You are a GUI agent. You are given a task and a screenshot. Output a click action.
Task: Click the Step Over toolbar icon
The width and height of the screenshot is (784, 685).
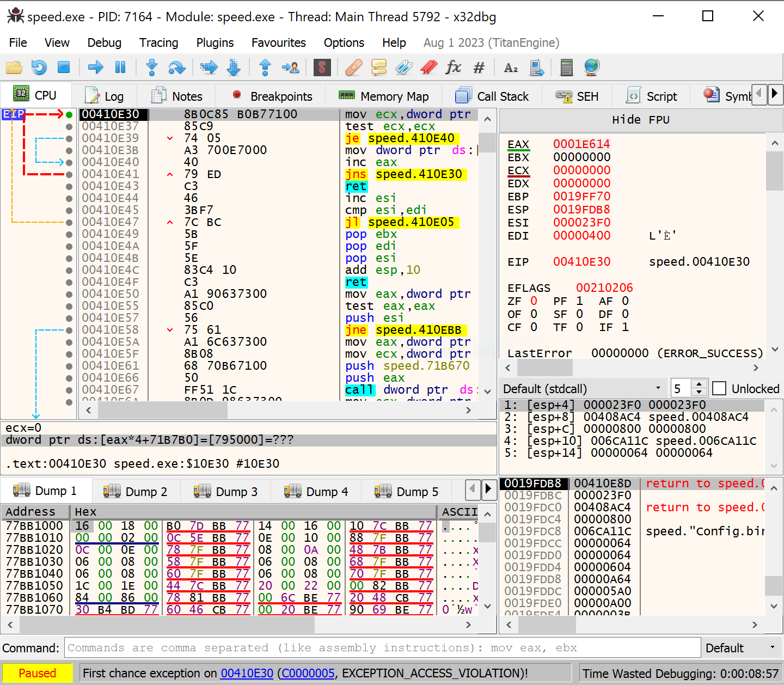(x=177, y=68)
